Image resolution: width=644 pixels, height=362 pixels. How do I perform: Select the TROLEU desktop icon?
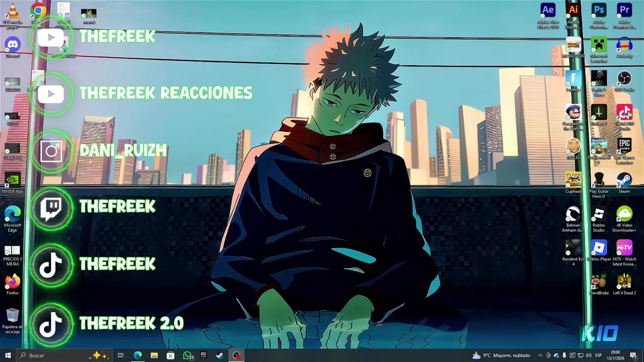point(573,149)
